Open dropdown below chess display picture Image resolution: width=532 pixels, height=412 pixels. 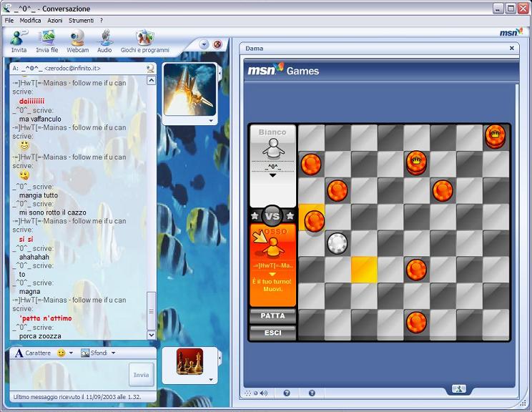211,380
